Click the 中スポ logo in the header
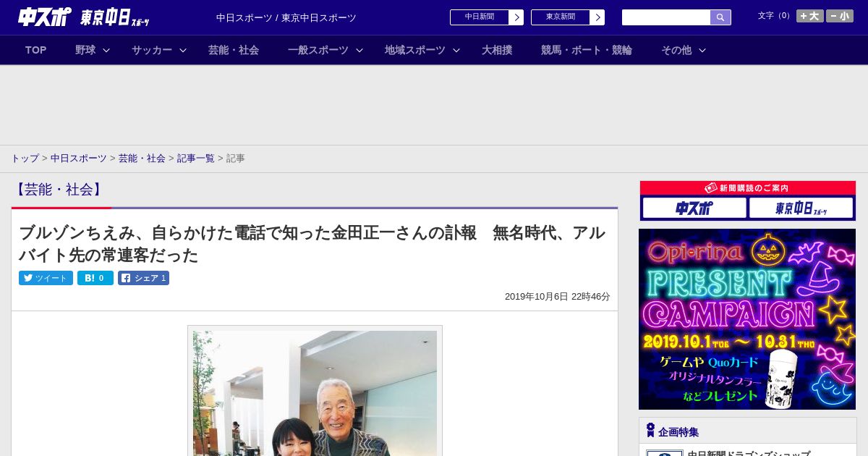Viewport: 868px width, 456px height. coord(44,17)
